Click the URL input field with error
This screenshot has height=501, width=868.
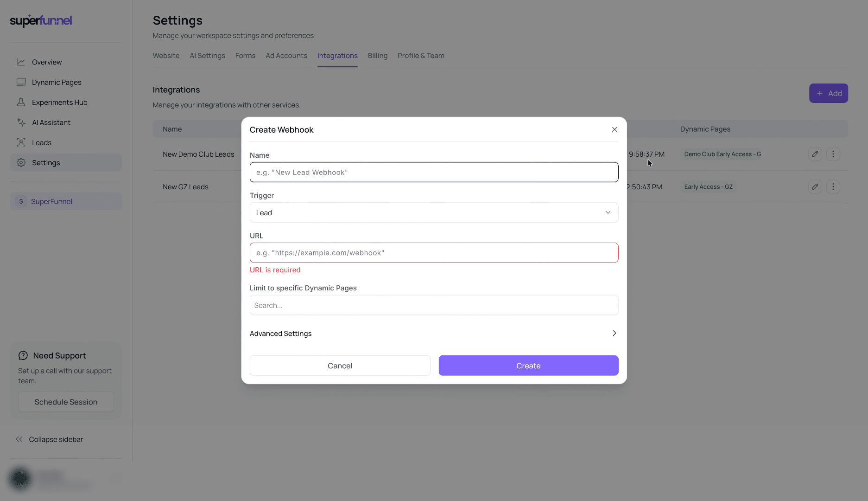[434, 253]
